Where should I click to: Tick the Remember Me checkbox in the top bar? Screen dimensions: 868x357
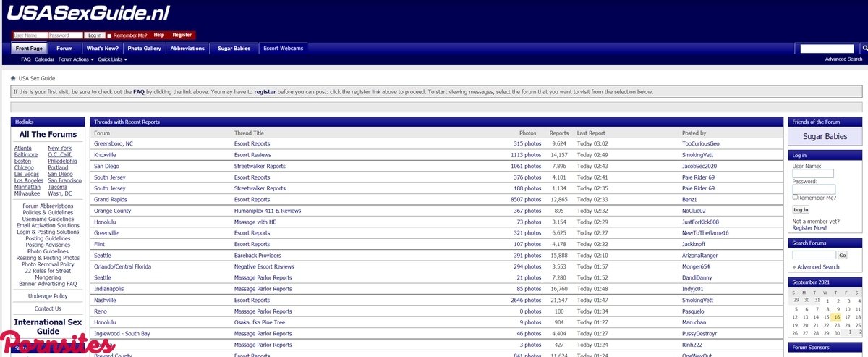[x=109, y=35]
